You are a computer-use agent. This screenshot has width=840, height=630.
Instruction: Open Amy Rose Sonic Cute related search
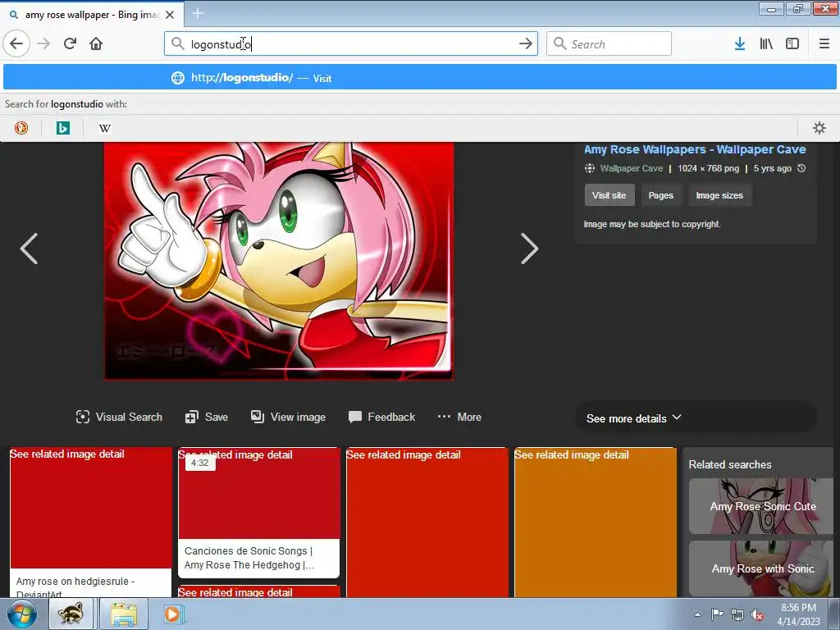(763, 506)
